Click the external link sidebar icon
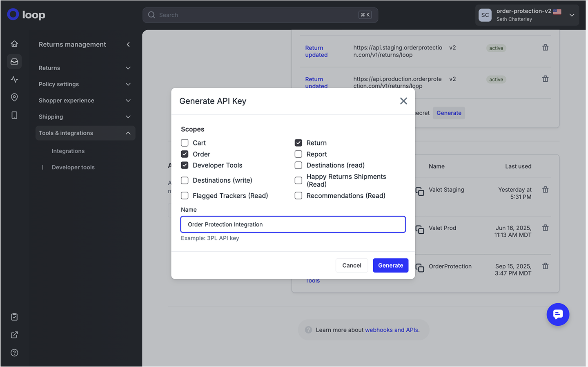588x367 pixels. [x=14, y=335]
